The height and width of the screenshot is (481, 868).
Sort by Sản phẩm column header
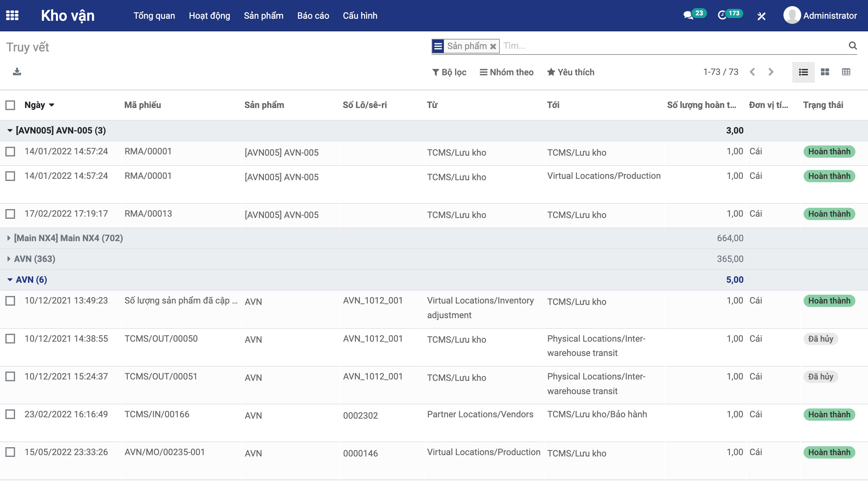tap(264, 105)
